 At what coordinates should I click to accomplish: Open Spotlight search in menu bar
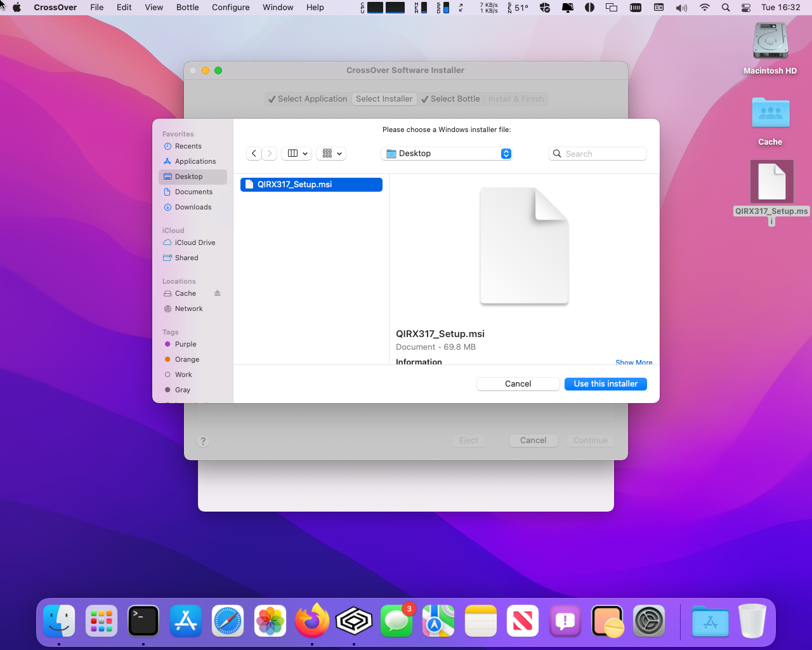pyautogui.click(x=726, y=8)
